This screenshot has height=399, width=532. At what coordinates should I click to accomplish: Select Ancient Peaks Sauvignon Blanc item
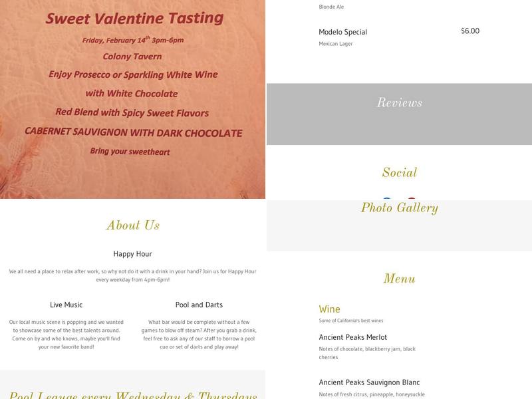coord(369,382)
